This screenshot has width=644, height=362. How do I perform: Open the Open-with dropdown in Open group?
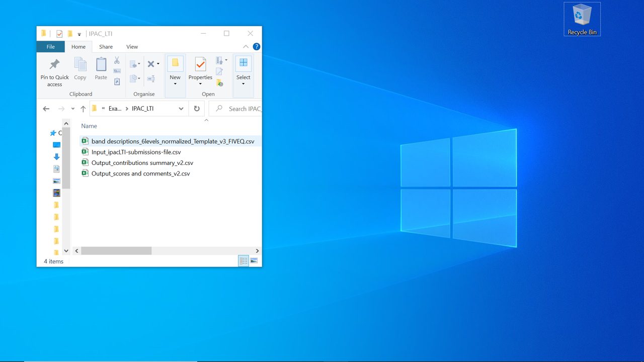[x=226, y=60]
